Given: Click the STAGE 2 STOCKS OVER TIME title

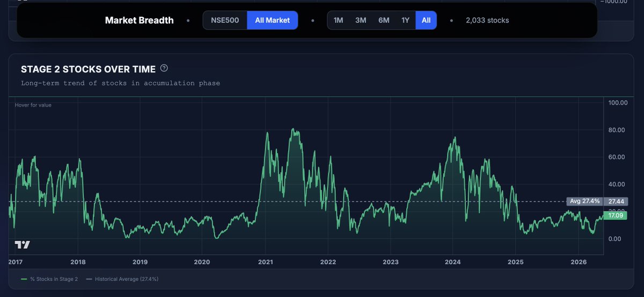Looking at the screenshot, I should tap(88, 69).
